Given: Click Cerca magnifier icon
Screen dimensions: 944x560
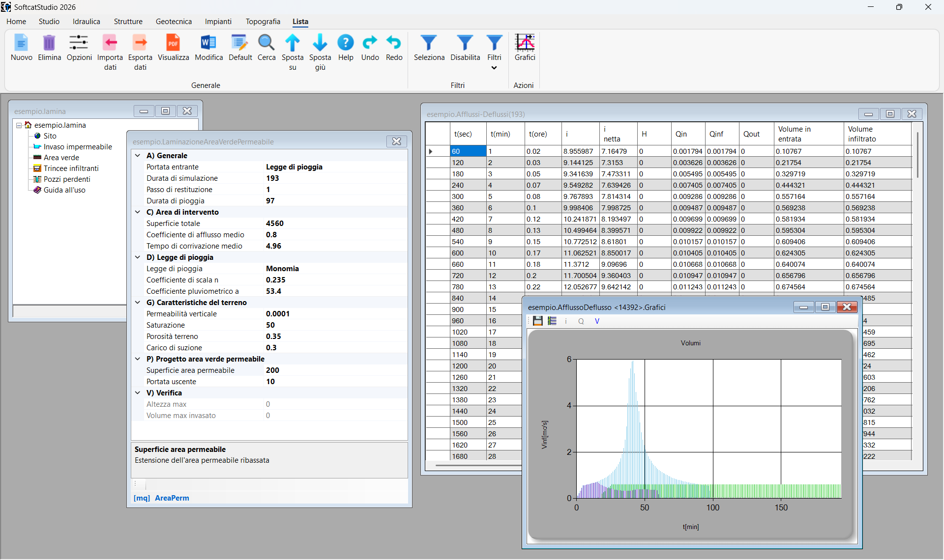Looking at the screenshot, I should tap(266, 43).
